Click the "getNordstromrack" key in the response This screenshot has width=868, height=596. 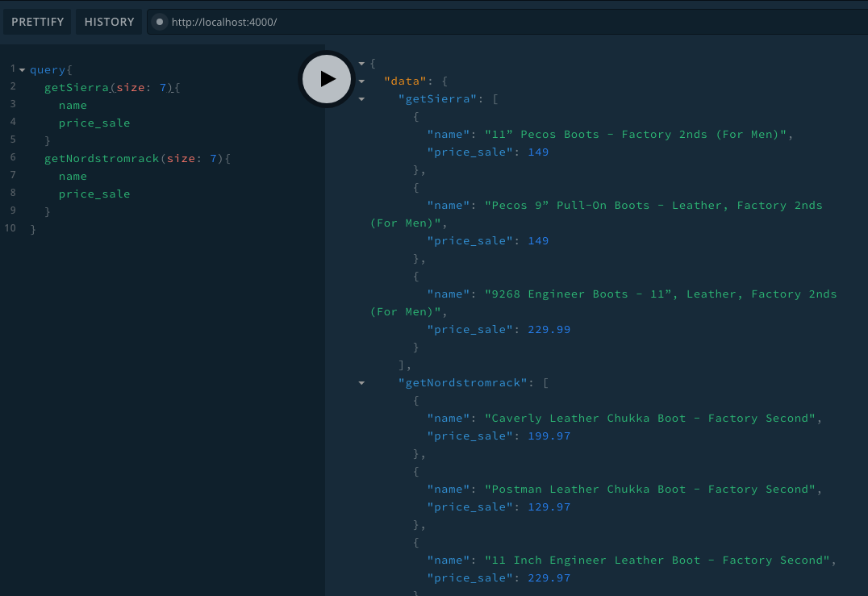tap(463, 383)
